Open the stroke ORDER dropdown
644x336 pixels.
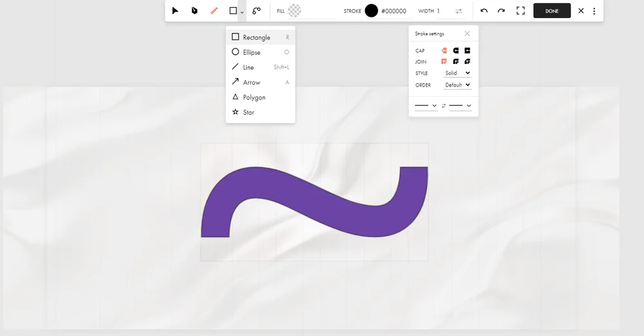[x=458, y=85]
